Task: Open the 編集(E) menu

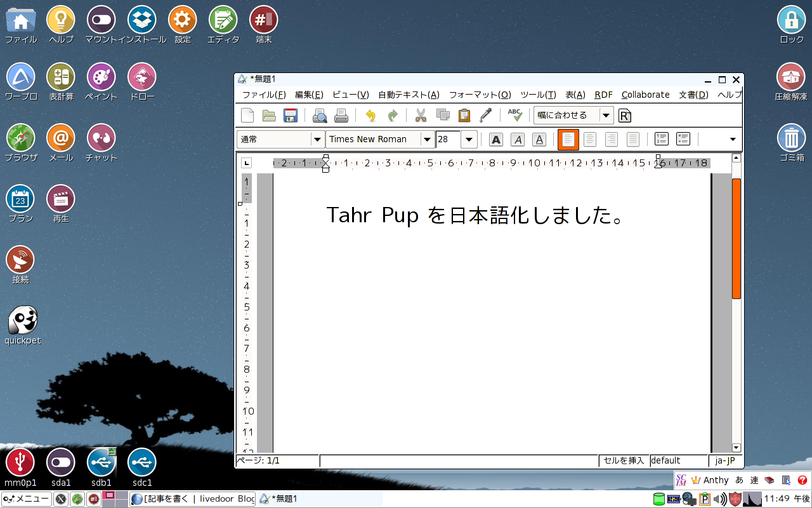Action: pyautogui.click(x=309, y=95)
